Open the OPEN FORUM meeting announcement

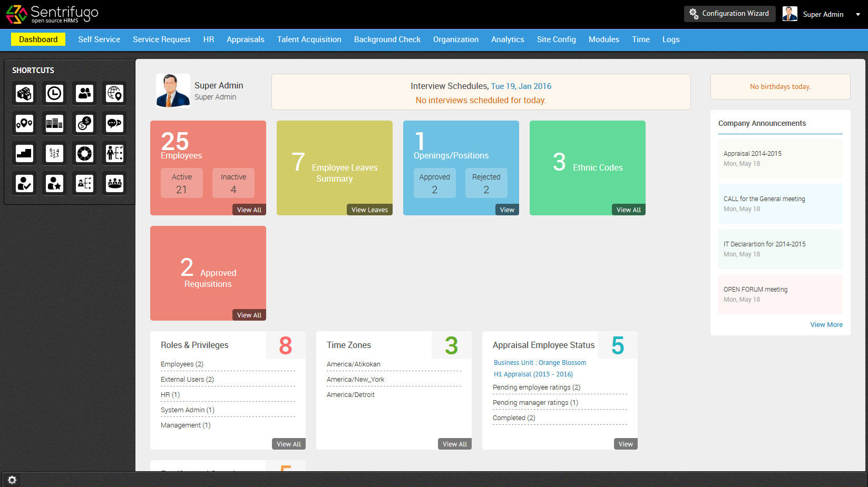coord(780,294)
